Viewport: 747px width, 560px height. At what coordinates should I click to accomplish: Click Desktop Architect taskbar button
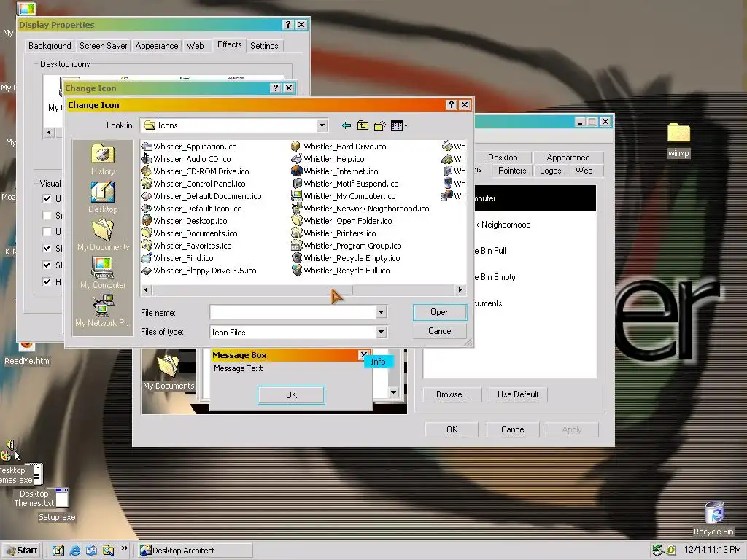(195, 551)
